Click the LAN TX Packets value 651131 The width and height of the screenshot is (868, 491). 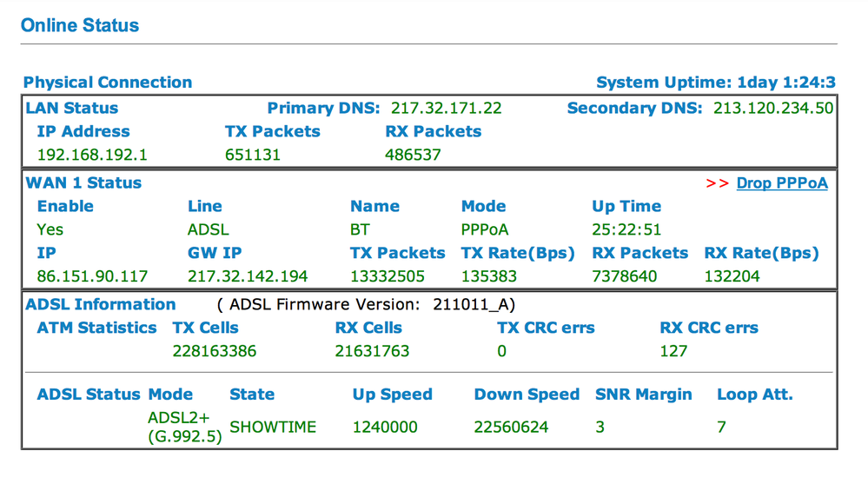[x=253, y=155]
